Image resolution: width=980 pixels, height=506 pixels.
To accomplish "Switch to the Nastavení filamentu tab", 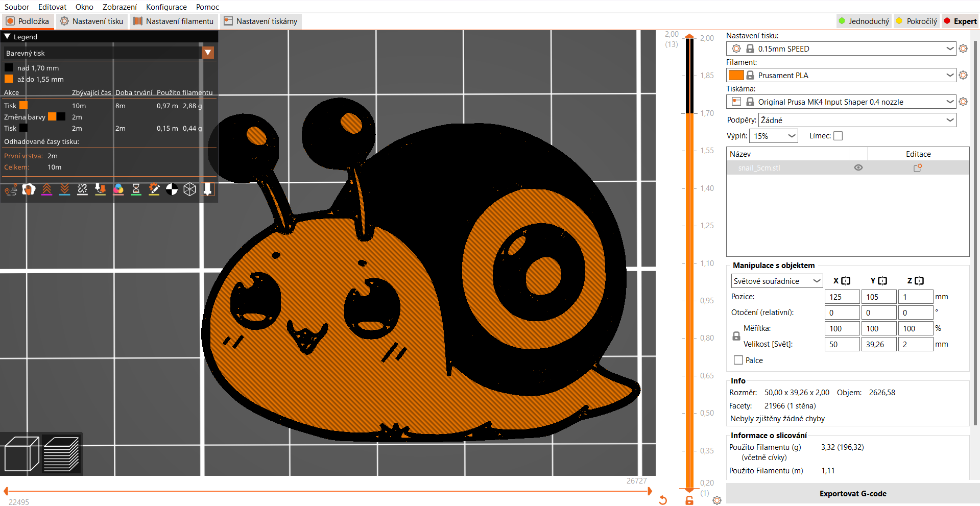I will pos(174,21).
